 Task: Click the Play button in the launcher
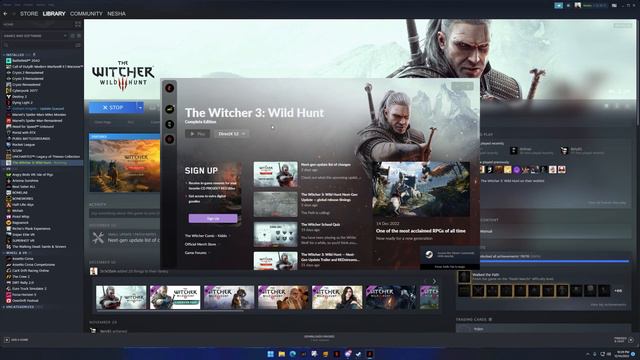click(x=197, y=133)
